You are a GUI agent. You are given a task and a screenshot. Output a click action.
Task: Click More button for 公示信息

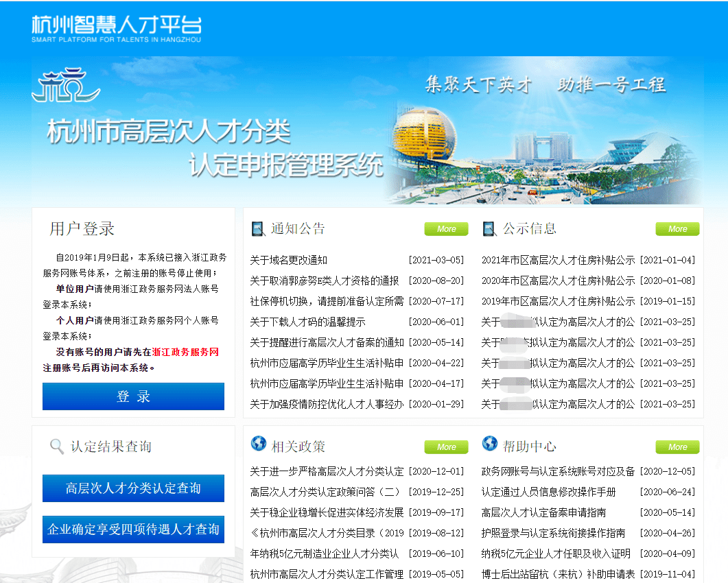(677, 229)
